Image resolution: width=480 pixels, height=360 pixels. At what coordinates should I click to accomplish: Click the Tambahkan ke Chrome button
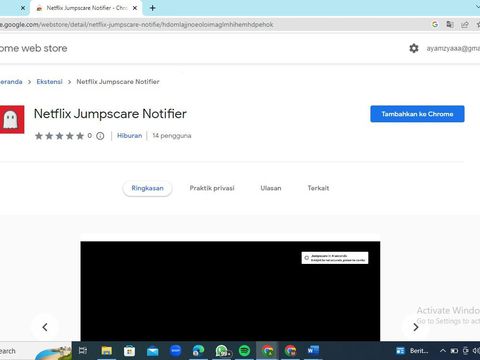(417, 114)
